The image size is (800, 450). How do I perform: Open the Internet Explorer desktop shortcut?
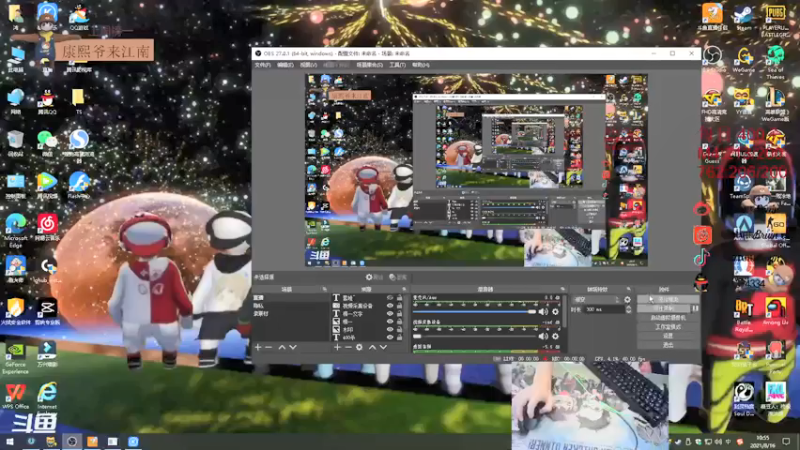[x=47, y=397]
